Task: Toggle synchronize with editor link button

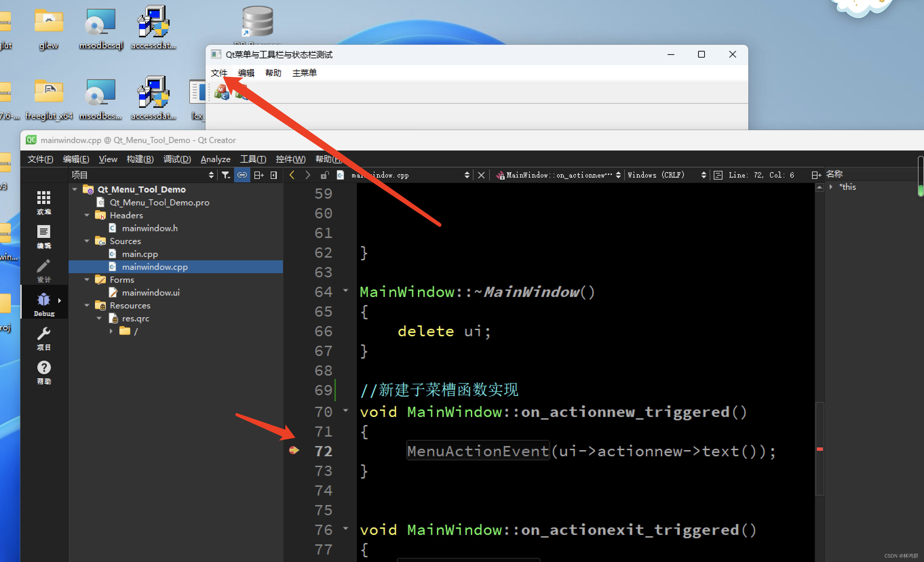Action: point(242,175)
